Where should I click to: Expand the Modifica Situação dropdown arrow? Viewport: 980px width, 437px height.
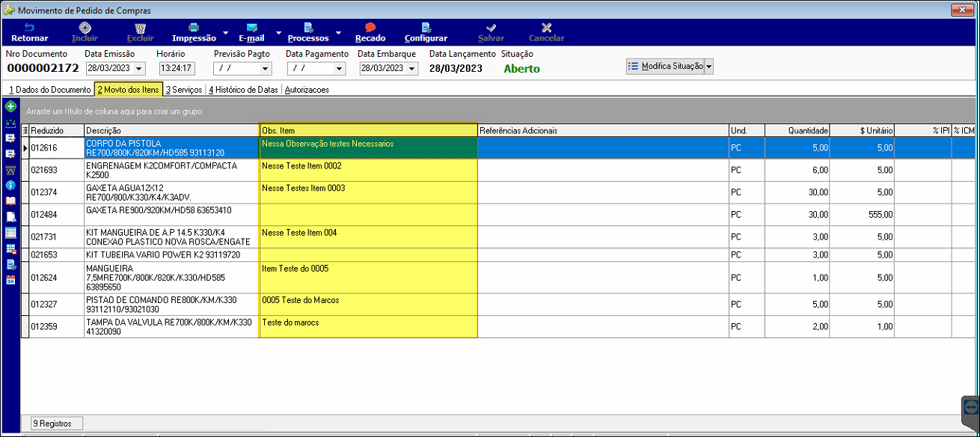[x=709, y=66]
